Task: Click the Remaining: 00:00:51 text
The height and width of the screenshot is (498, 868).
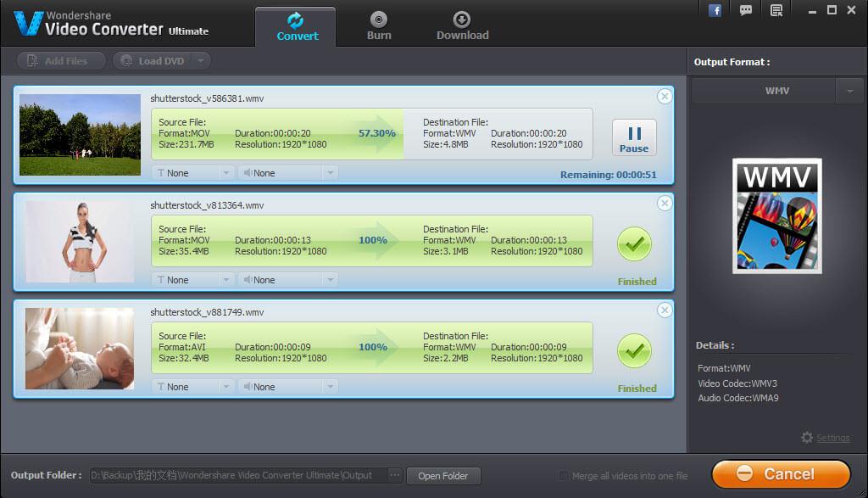Action: coord(609,175)
